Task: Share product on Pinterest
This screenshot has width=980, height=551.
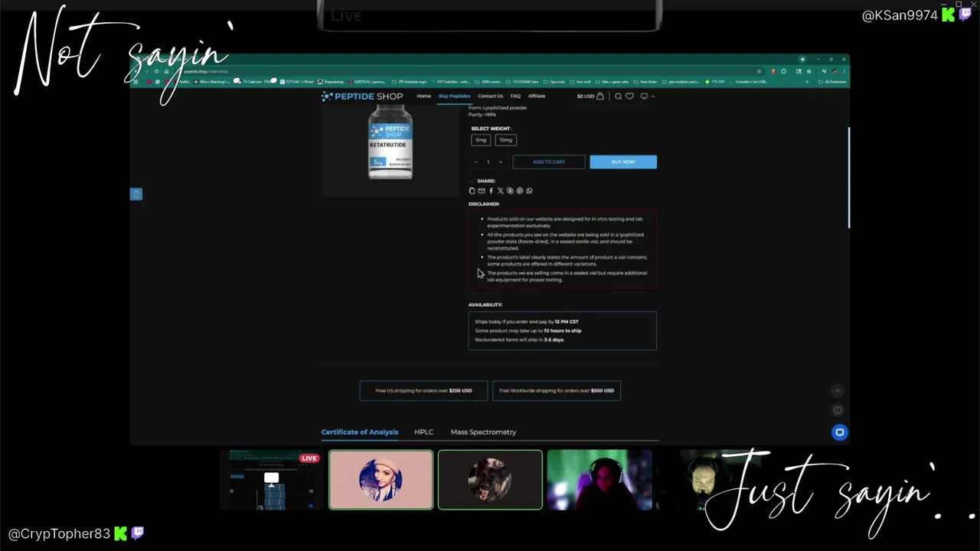Action: 519,191
